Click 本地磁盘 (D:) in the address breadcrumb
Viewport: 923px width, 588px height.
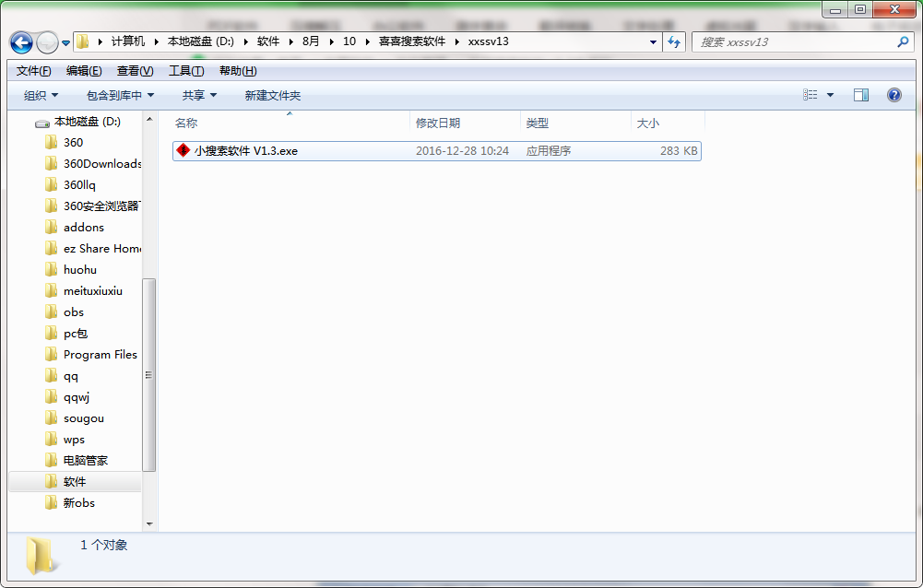[x=201, y=41]
